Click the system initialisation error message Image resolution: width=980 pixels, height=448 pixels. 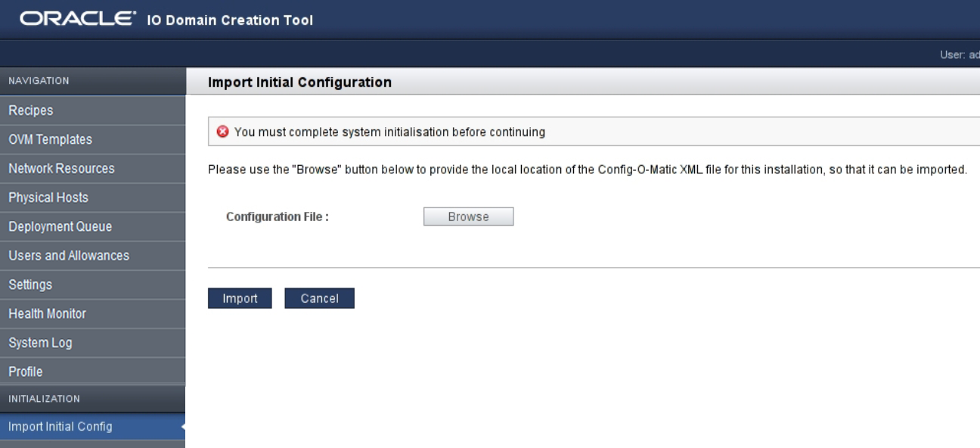[x=389, y=132]
